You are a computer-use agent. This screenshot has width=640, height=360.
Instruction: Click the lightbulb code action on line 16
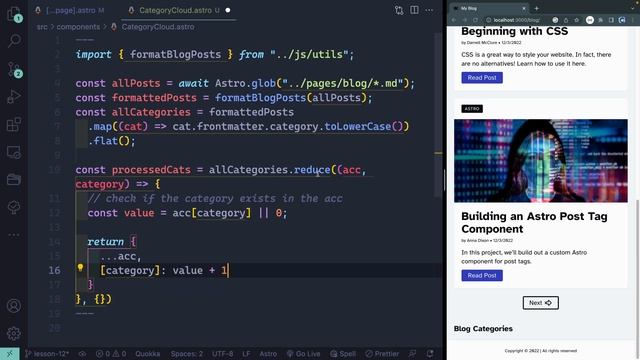80,268
